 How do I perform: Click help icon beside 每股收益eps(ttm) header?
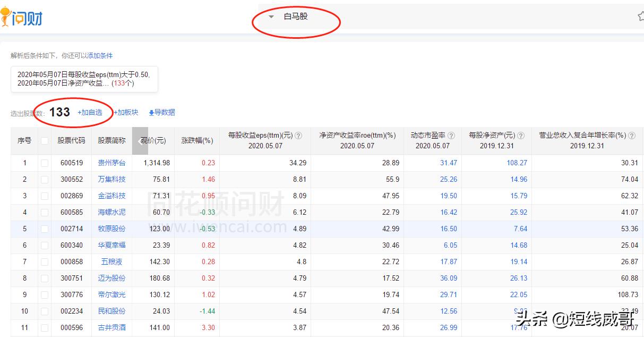coord(298,136)
